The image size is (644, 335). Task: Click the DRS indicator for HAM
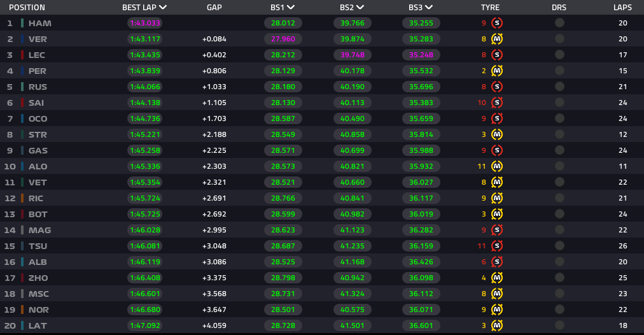click(559, 23)
